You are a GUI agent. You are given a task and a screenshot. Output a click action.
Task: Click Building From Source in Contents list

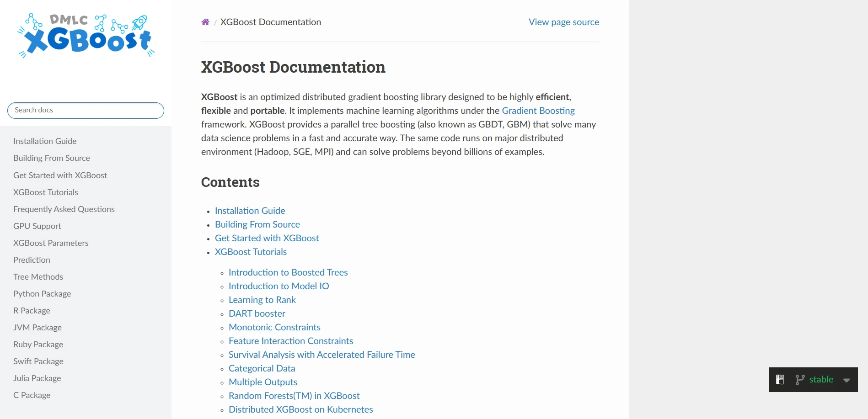point(257,224)
